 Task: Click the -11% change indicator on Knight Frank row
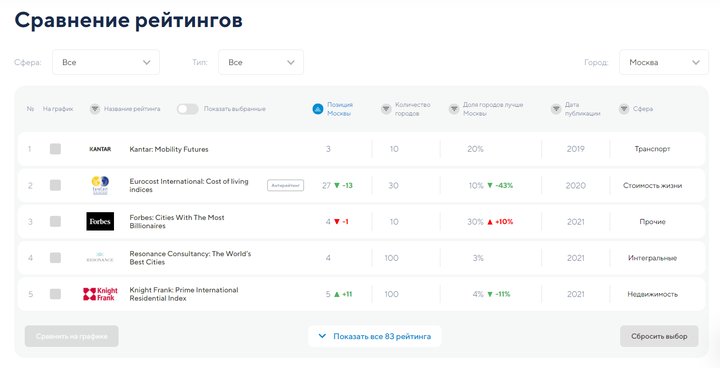click(499, 294)
